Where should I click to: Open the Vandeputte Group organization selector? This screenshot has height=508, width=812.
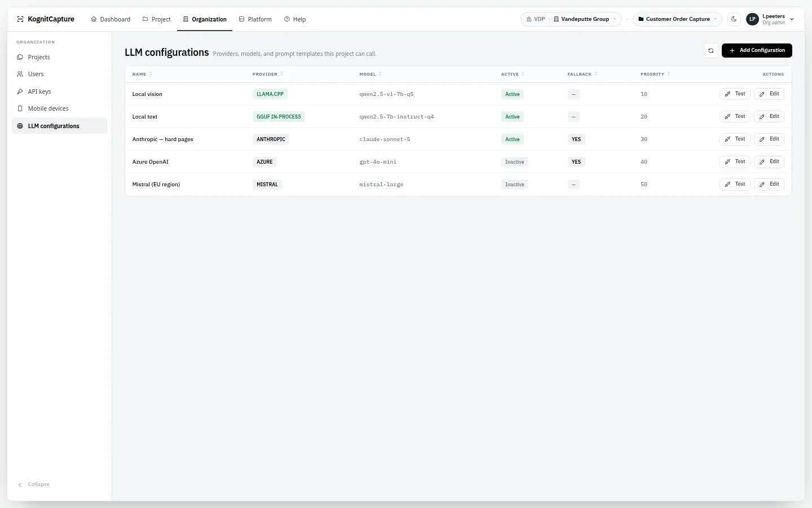click(585, 19)
